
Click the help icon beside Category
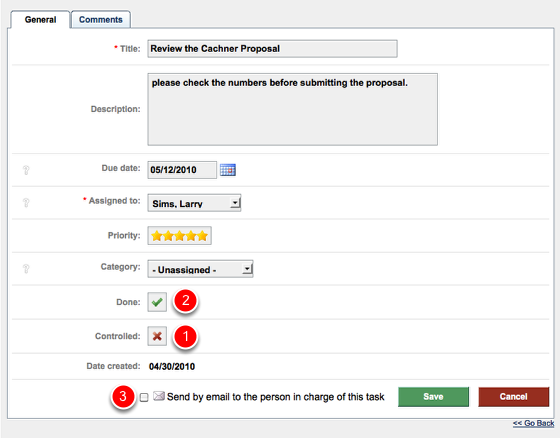click(x=26, y=269)
